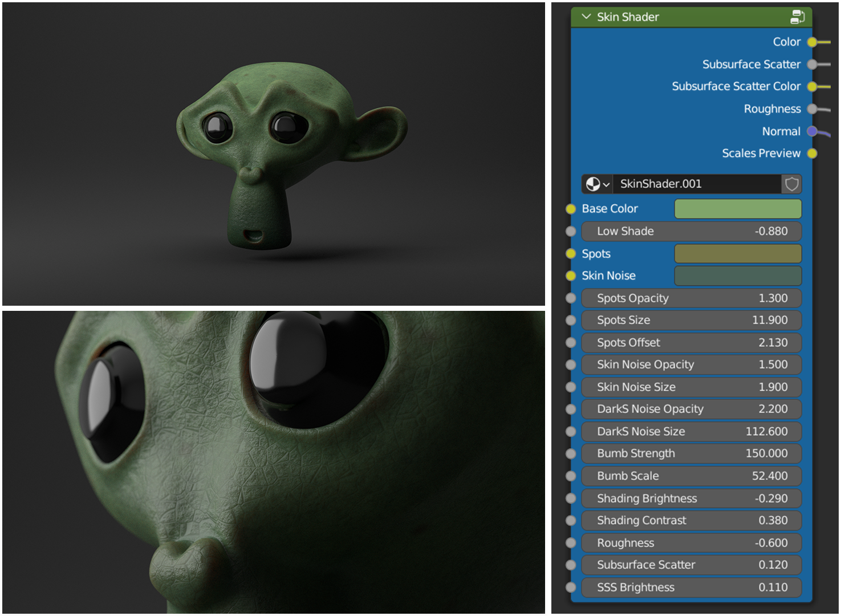Click the Spots Opacity input socket
841x616 pixels.
tap(571, 298)
